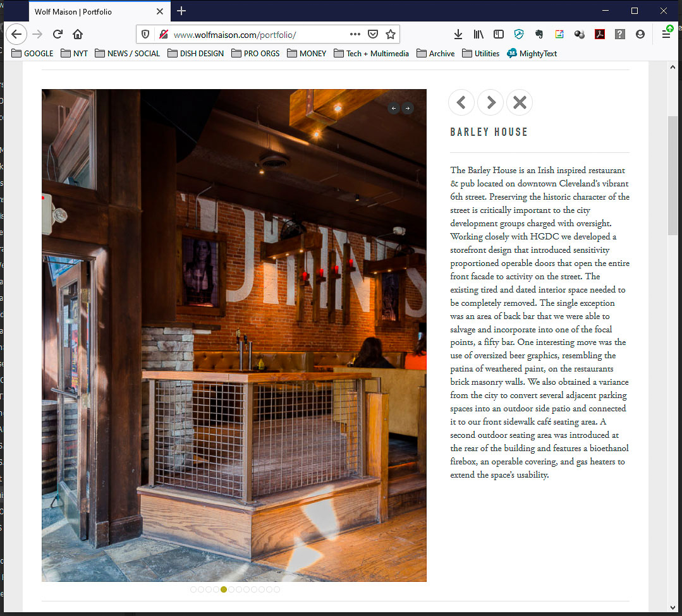
Task: Bookmark this page with the star
Action: [x=391, y=34]
